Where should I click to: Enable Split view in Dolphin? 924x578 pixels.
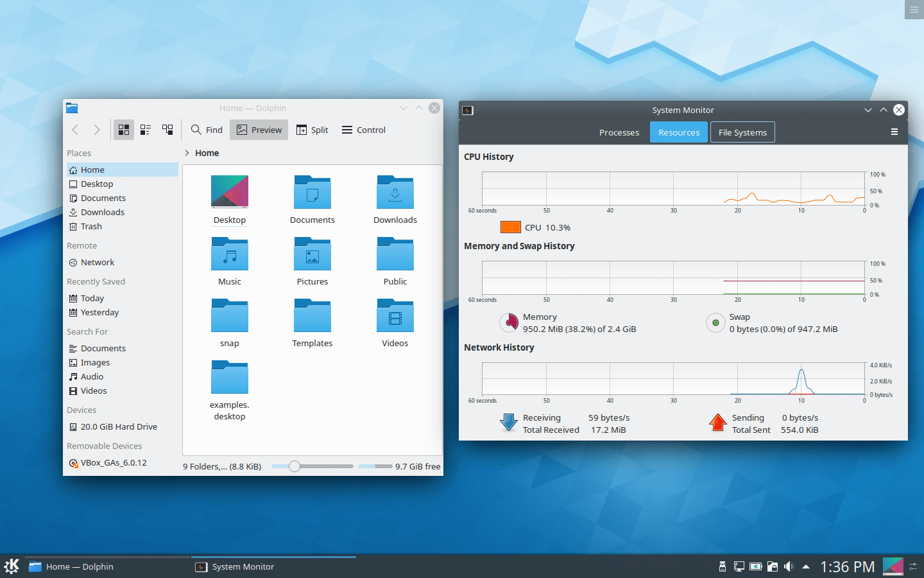click(x=312, y=130)
